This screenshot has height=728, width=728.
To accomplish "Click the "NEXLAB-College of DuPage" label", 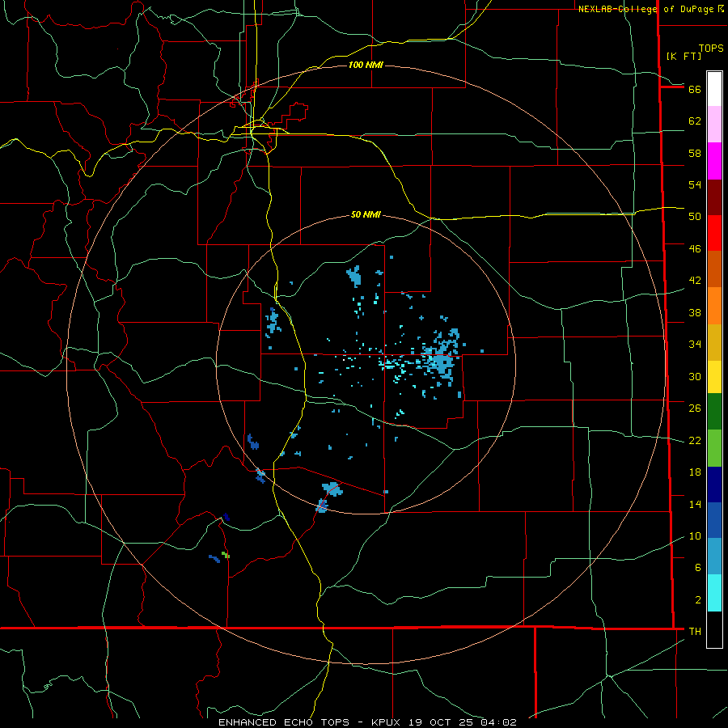I will [x=647, y=9].
